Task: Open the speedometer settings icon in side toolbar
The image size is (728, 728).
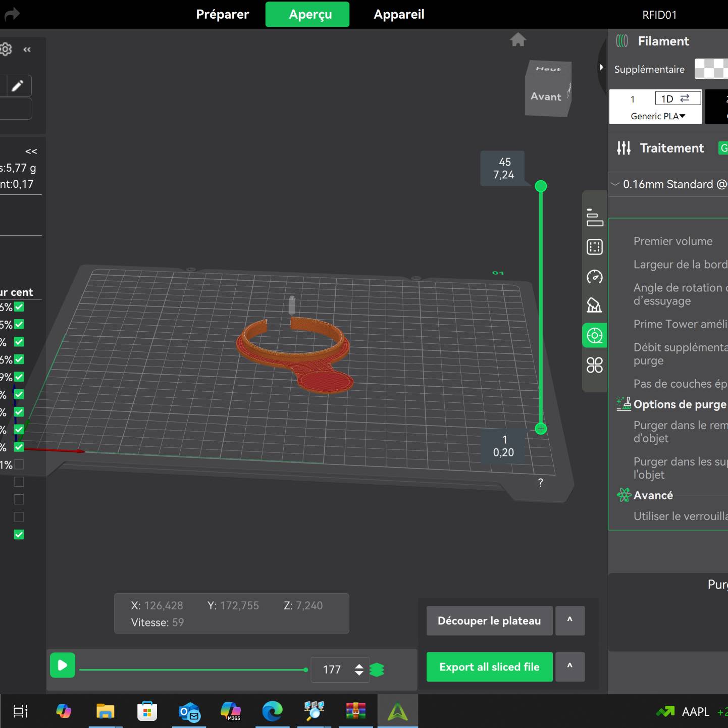Action: [x=595, y=277]
